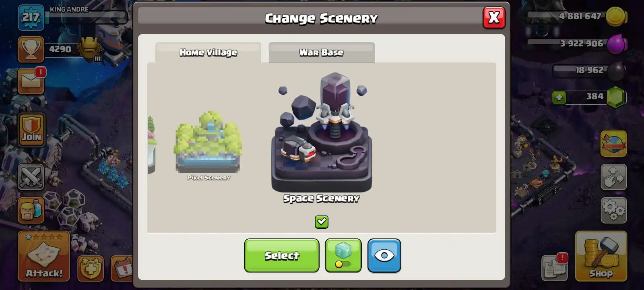The width and height of the screenshot is (644, 290).
Task: Toggle the random scenery dice switch
Action: 343,256
